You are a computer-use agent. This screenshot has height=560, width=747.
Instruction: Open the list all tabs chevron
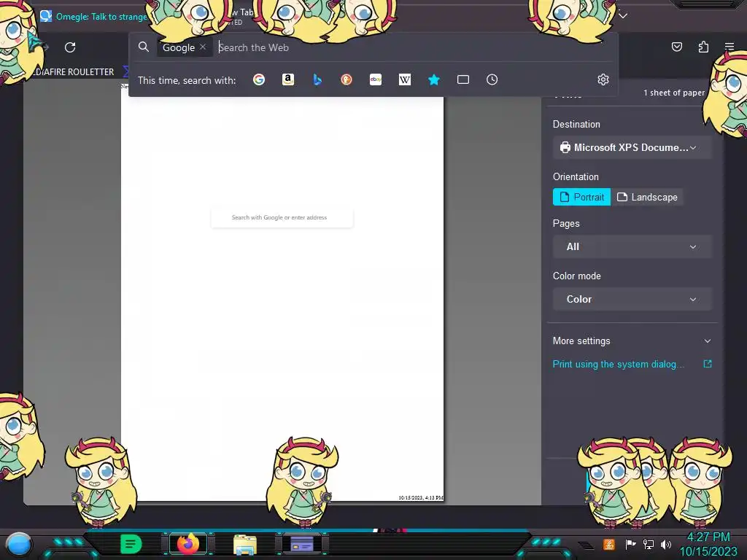tap(623, 16)
